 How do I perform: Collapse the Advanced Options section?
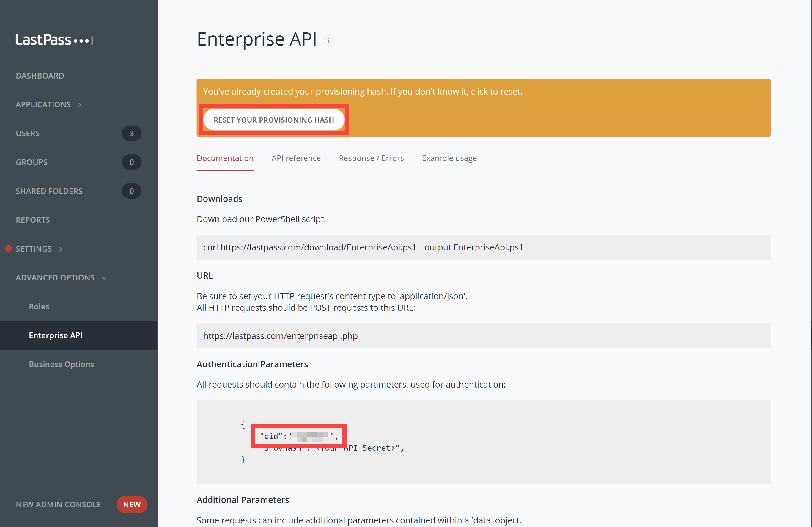61,277
